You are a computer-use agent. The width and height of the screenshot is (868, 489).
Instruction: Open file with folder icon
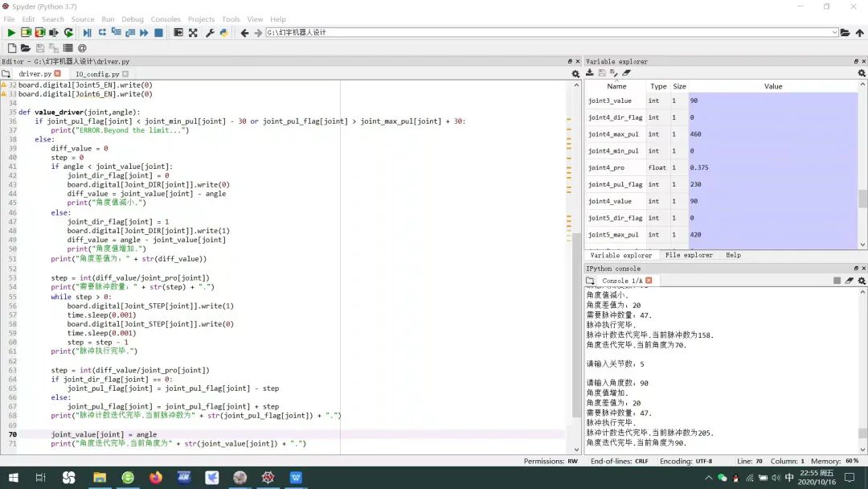point(26,48)
